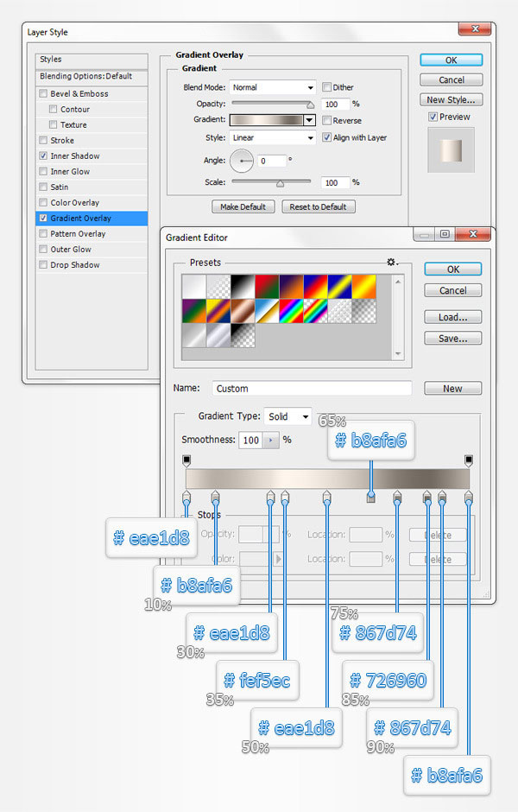Click the Angle value field

(272, 161)
